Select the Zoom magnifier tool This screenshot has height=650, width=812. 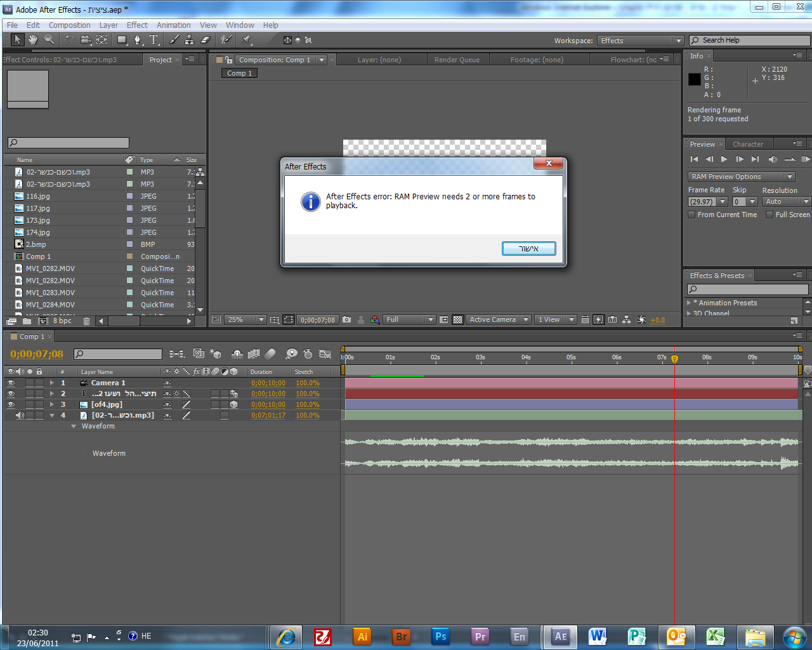[49, 40]
